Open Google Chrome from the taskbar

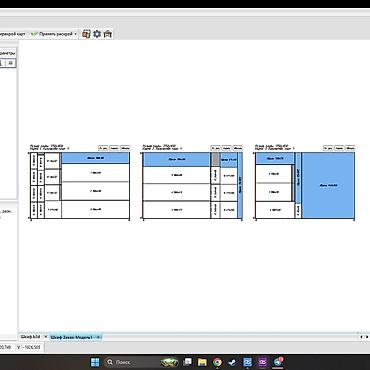point(217,362)
